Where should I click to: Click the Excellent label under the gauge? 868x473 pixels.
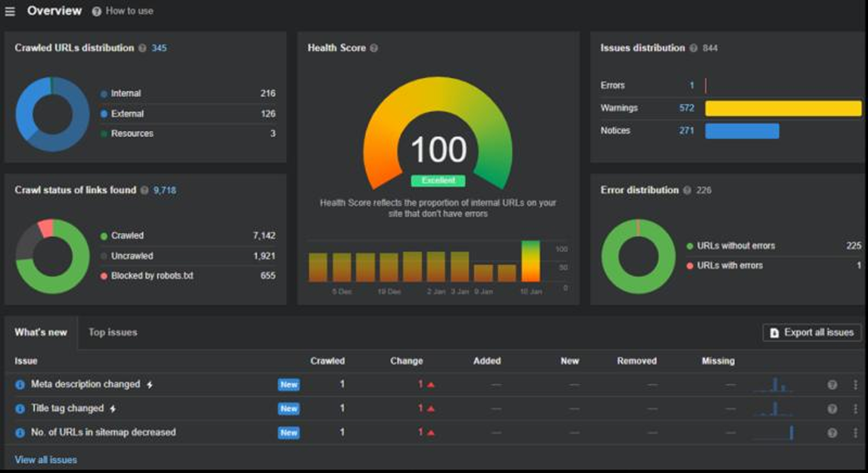click(x=438, y=180)
